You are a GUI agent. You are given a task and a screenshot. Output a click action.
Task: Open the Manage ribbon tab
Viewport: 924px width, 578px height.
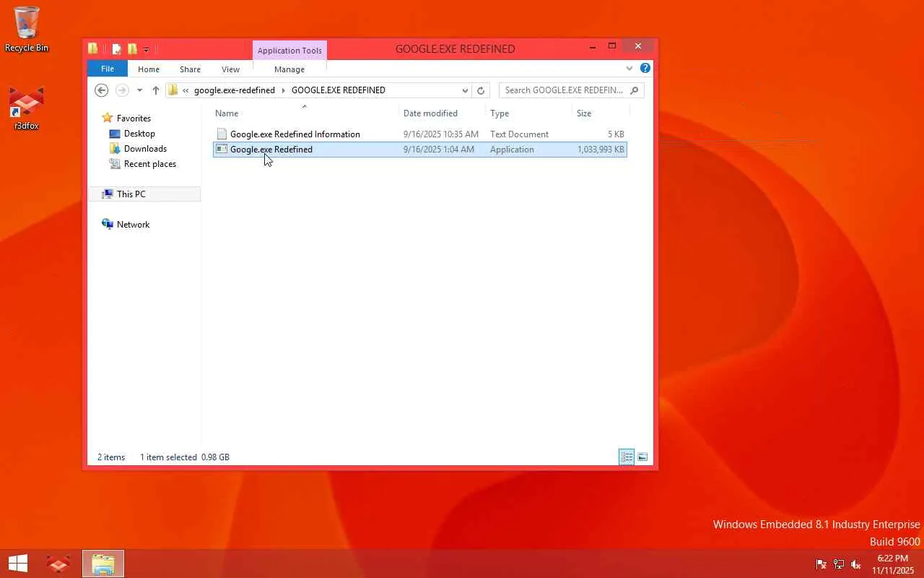(289, 69)
